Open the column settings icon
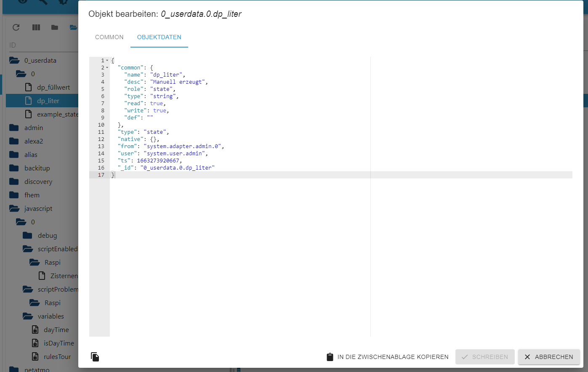The image size is (588, 372). click(36, 27)
